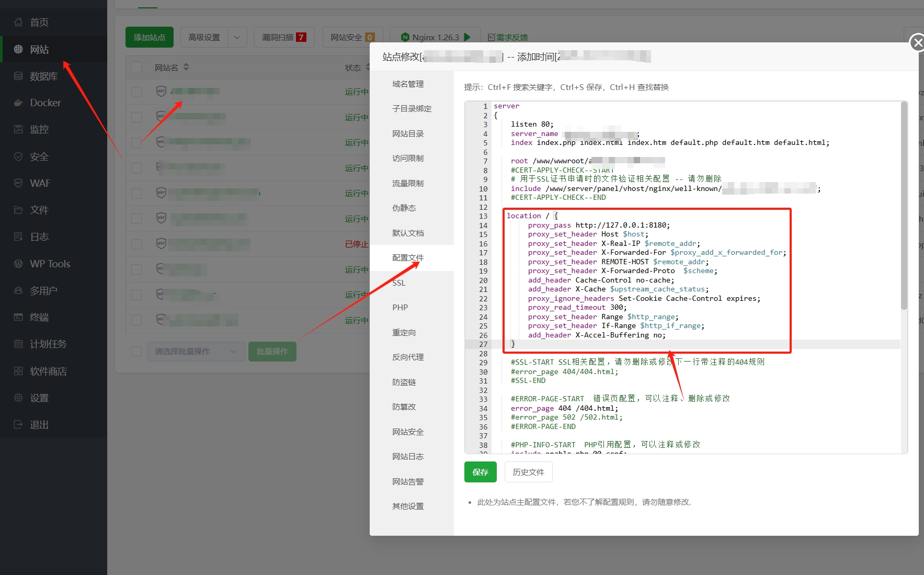
Task: Click the green 保存 button
Action: pos(480,472)
